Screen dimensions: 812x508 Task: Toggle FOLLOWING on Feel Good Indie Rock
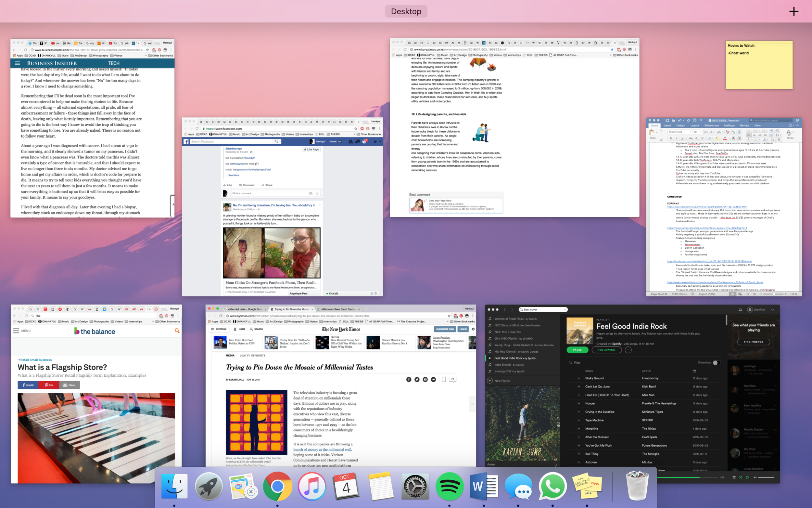click(x=607, y=350)
